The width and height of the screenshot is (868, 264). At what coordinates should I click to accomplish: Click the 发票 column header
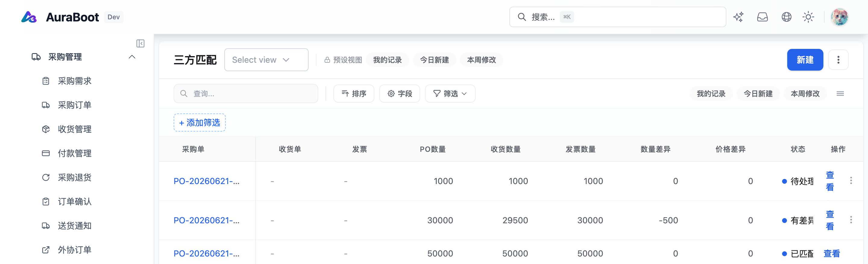pyautogui.click(x=359, y=149)
